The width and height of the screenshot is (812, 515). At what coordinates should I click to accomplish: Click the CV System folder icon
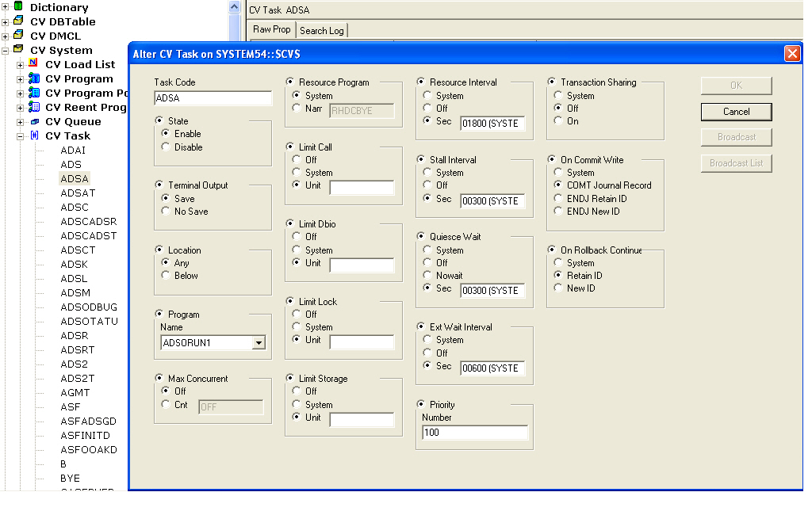click(x=18, y=49)
